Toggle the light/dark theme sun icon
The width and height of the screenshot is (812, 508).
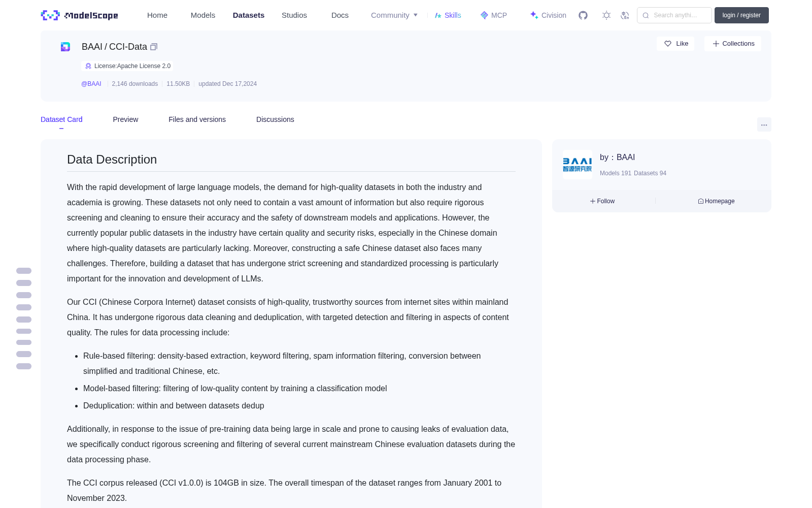point(606,15)
